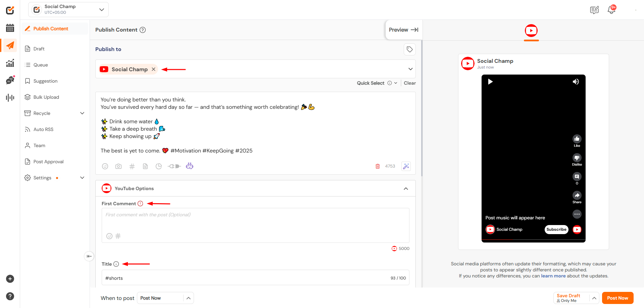
Task: Expand the Publish to accounts dropdown
Action: tap(410, 69)
